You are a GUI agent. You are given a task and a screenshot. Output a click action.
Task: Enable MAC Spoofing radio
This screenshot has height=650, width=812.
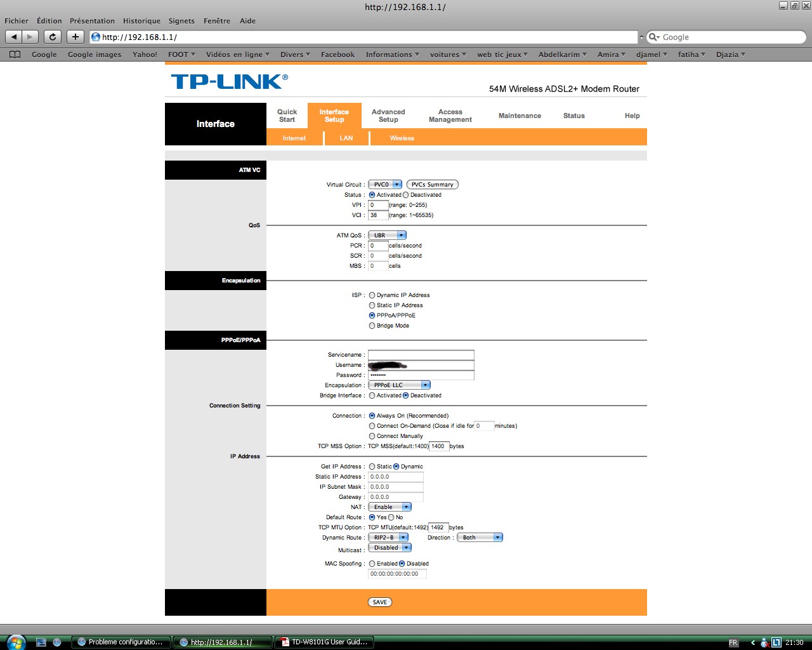point(372,564)
